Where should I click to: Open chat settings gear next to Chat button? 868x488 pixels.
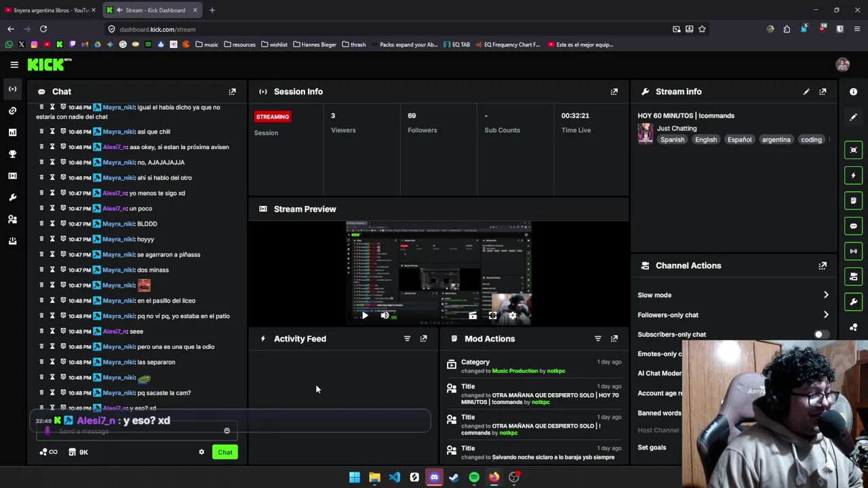click(x=201, y=452)
